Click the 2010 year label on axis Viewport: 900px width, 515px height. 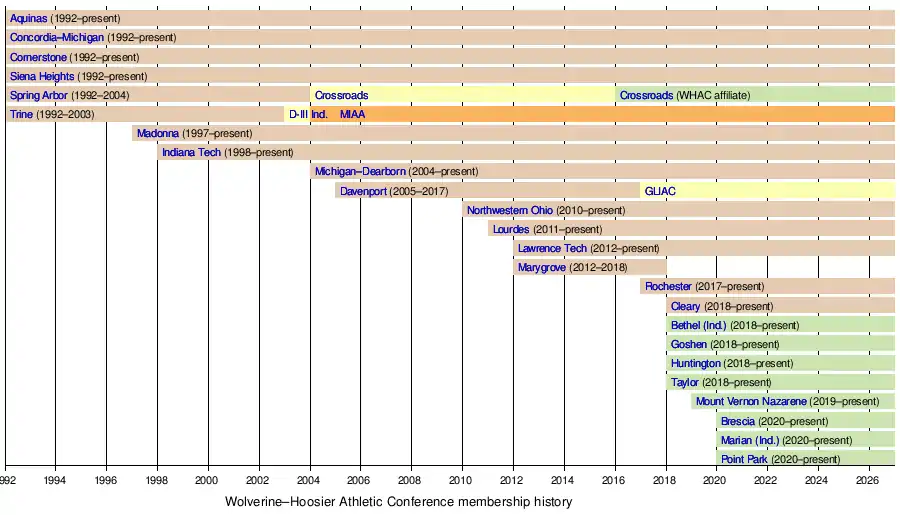(x=462, y=479)
